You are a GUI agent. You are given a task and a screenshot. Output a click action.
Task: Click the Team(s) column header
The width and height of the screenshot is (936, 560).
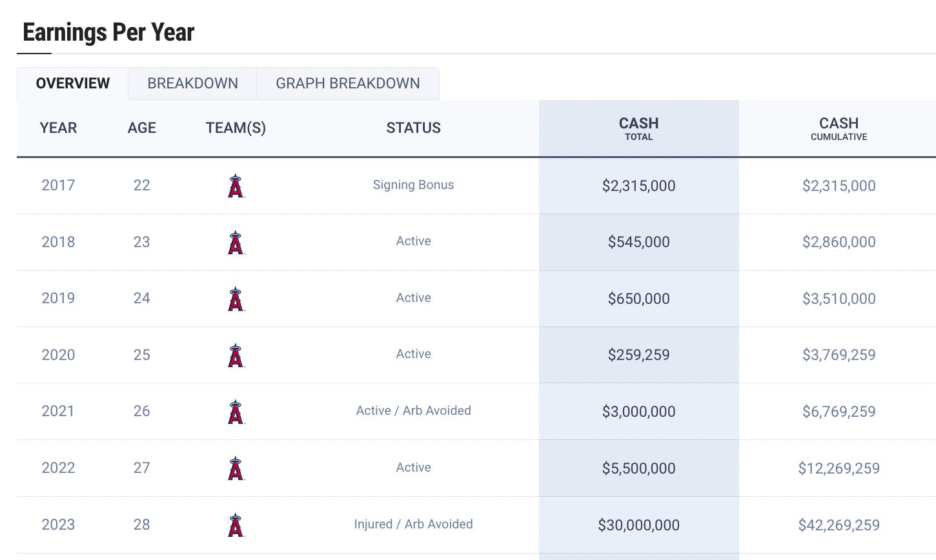point(236,128)
